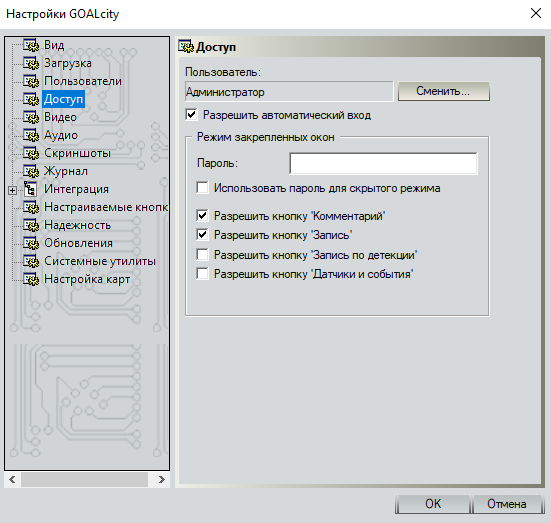Expand the Интеграция node
The height and width of the screenshot is (523, 551).
pyautogui.click(x=13, y=190)
